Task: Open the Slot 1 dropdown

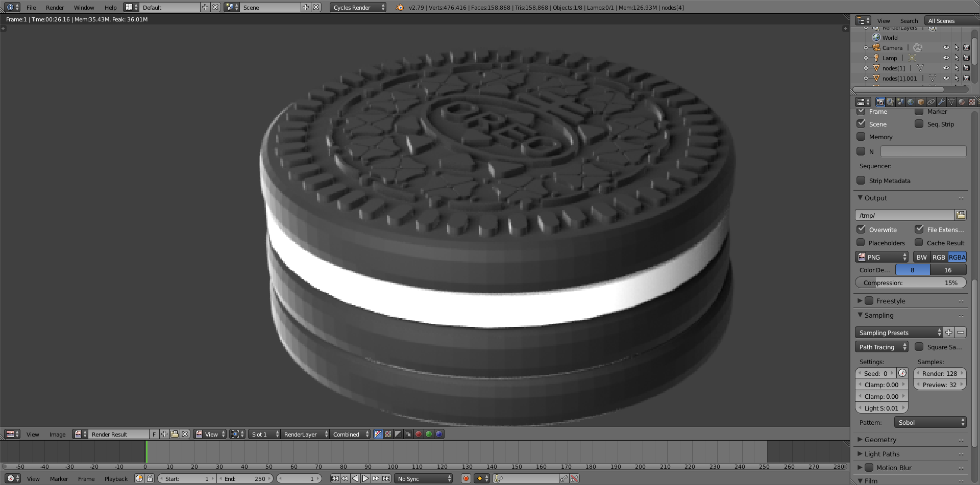Action: click(x=264, y=434)
